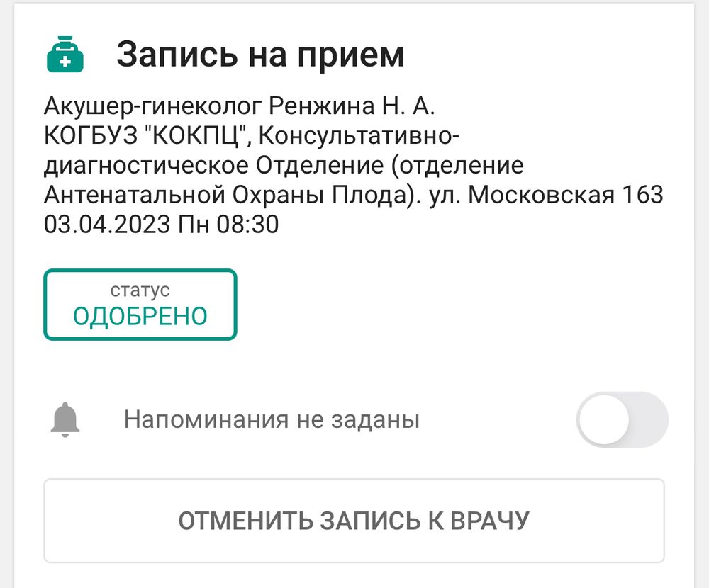Click the notification bell next to reminders text
Image resolution: width=709 pixels, height=588 pixels.
(65, 419)
